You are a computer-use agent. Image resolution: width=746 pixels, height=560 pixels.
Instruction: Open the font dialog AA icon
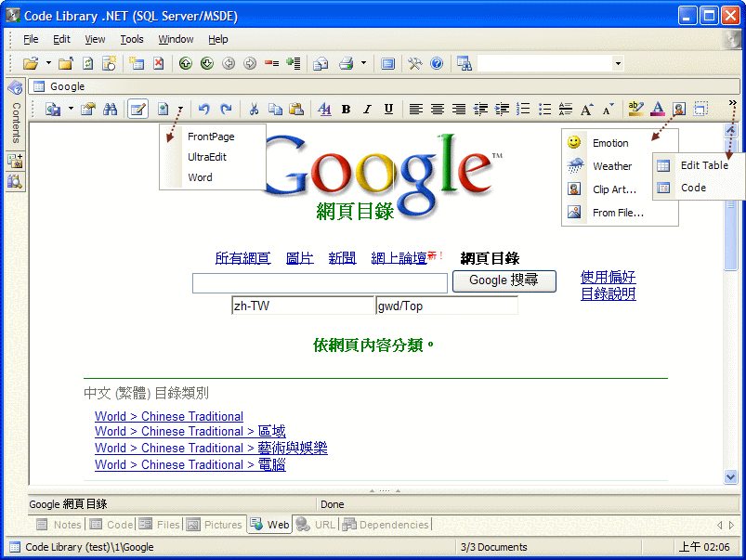[x=324, y=110]
